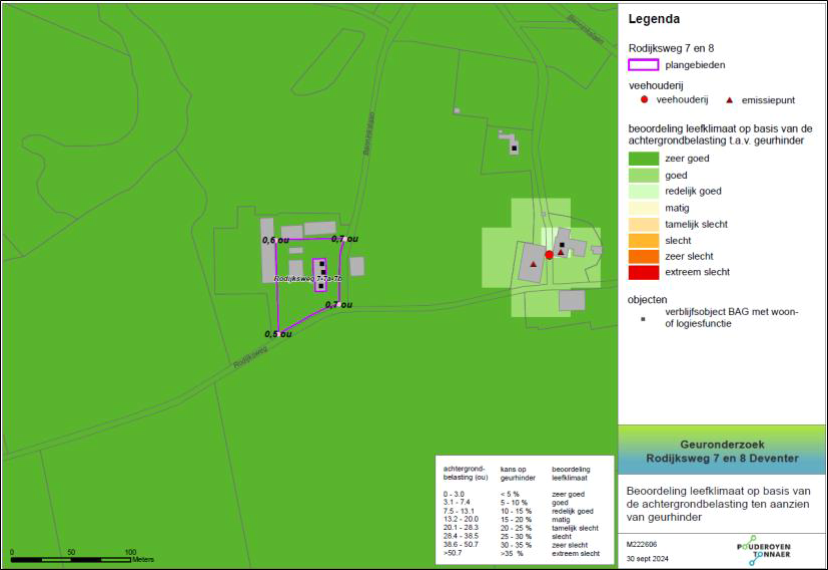828x570 pixels.
Task: Select the 'slecht' orange legend swatch
Action: click(643, 240)
